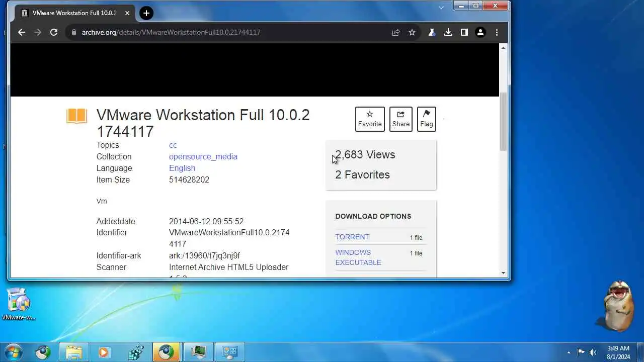This screenshot has height=362, width=644.
Task: Show hidden system tray icons
Action: tap(569, 352)
